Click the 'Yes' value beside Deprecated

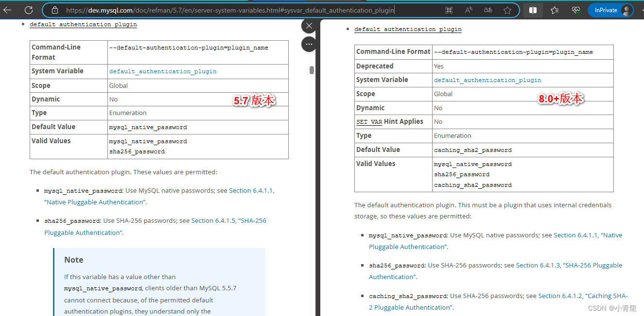pyautogui.click(x=439, y=66)
